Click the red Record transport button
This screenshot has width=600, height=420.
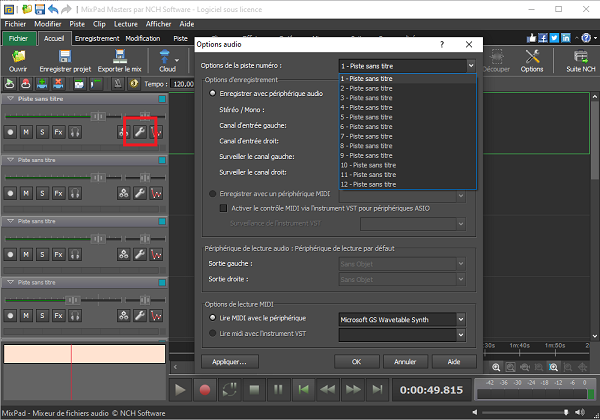coord(205,390)
